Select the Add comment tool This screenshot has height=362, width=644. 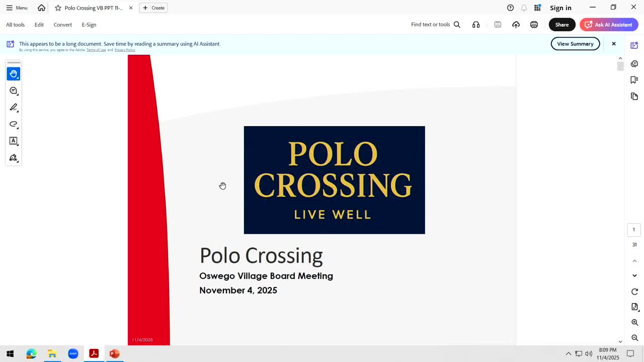coord(14,90)
